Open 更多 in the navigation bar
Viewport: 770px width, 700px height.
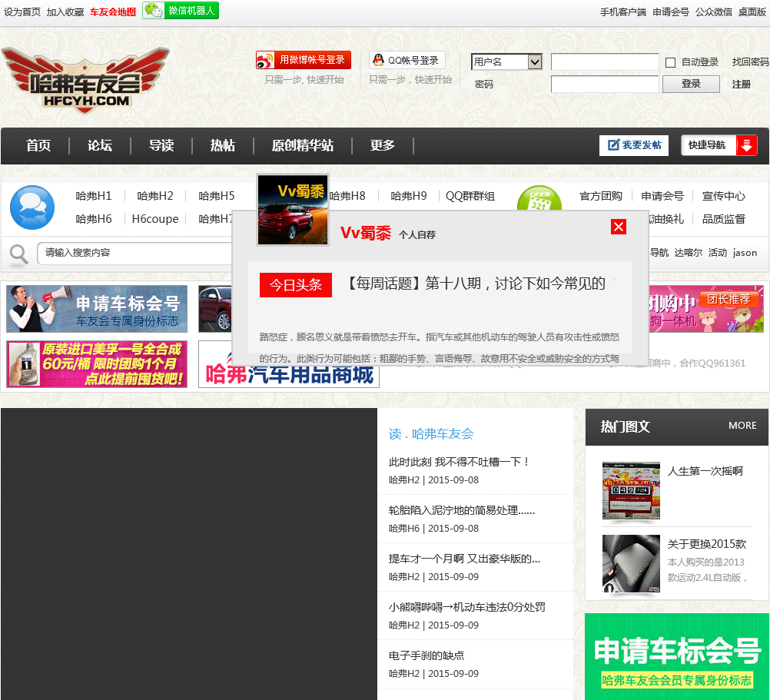click(382, 145)
